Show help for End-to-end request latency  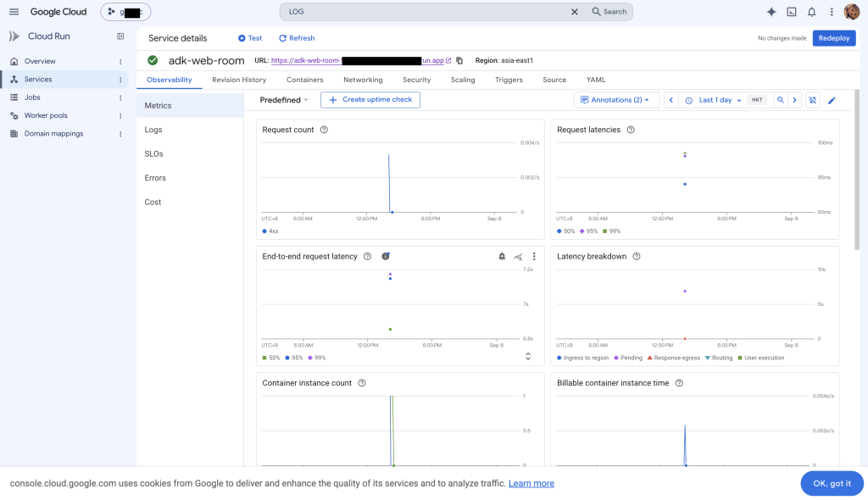(x=367, y=257)
